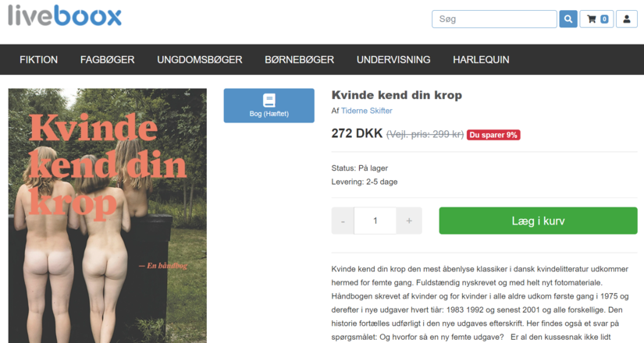Open the HARLEQUIN category
Screen dimensions: 644x343
[481, 59]
